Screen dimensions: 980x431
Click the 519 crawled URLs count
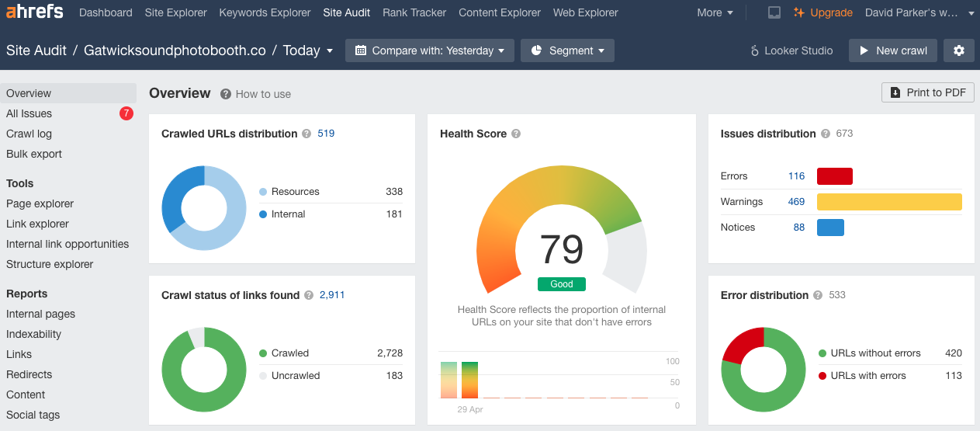[x=326, y=134]
